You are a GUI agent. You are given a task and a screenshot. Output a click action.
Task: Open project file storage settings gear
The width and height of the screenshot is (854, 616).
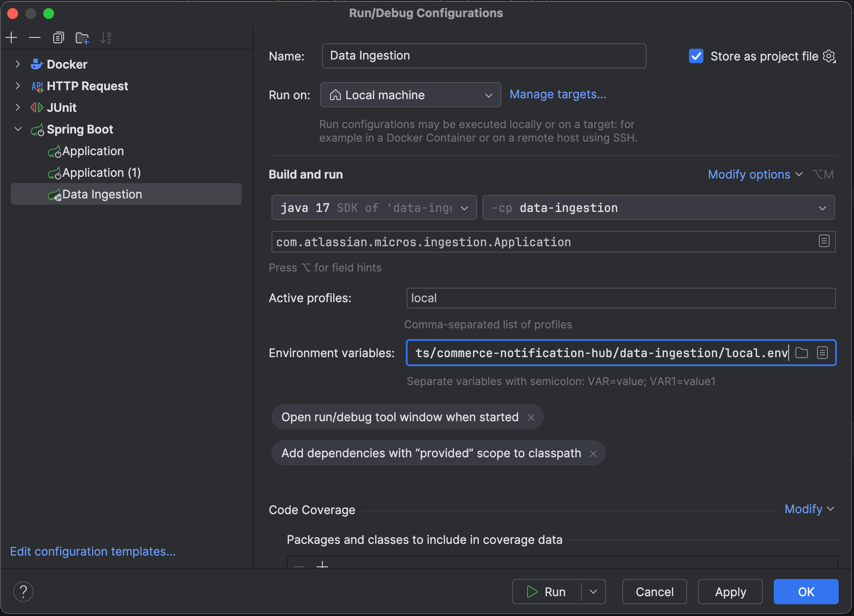point(829,56)
